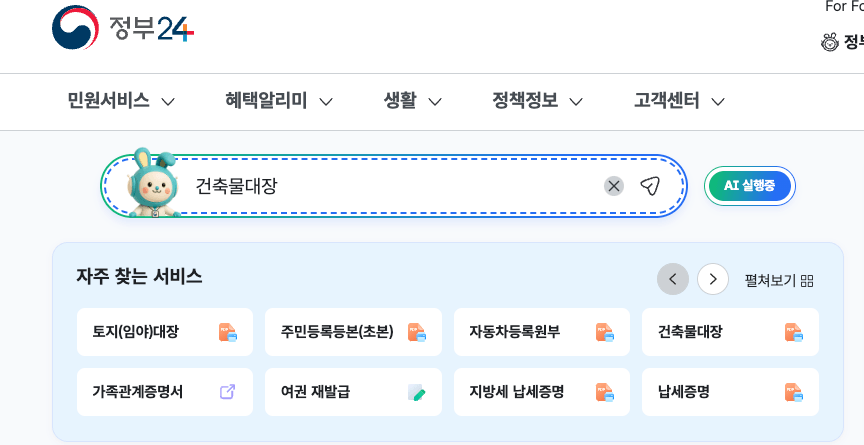This screenshot has height=445, width=864.
Task: Click the 정부24 logo
Action: pyautogui.click(x=123, y=28)
